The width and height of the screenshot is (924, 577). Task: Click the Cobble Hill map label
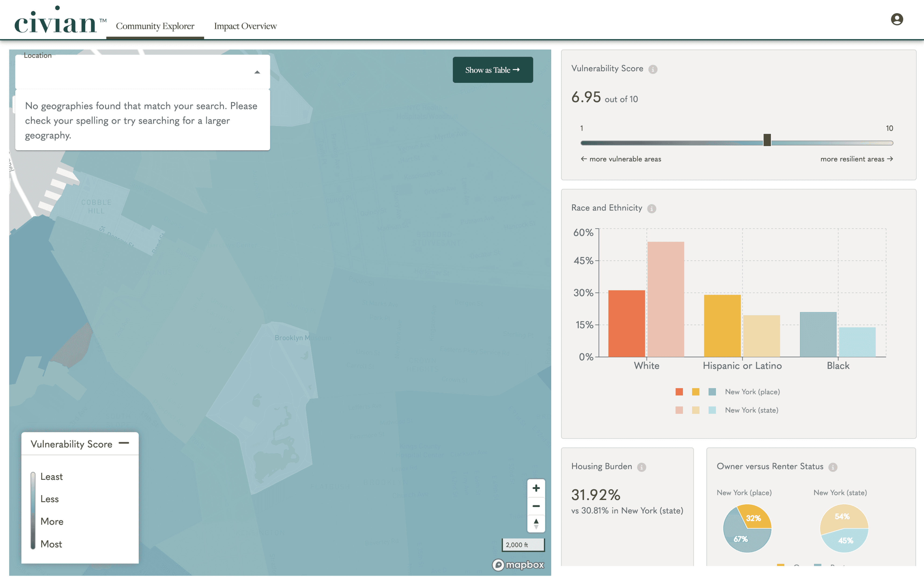pyautogui.click(x=96, y=206)
